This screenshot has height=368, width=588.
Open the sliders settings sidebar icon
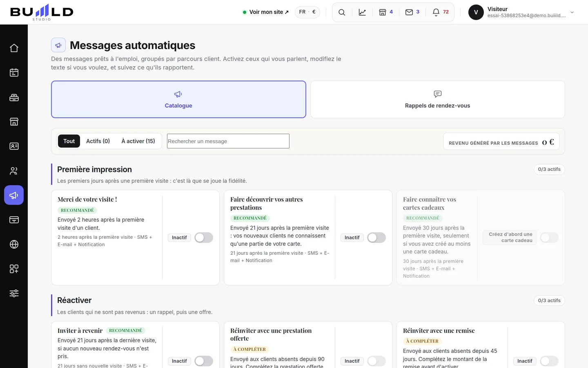(x=14, y=294)
